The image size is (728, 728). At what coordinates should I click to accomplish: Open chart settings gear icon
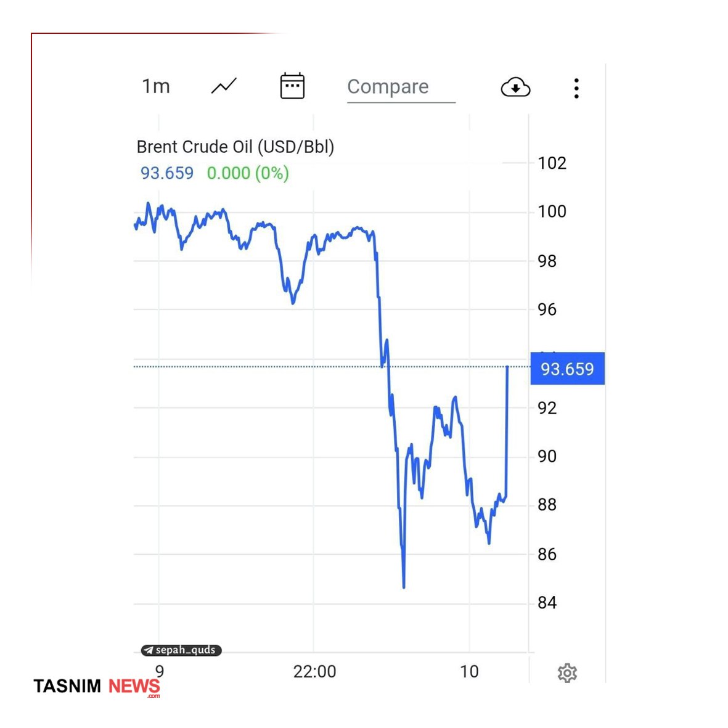[567, 673]
